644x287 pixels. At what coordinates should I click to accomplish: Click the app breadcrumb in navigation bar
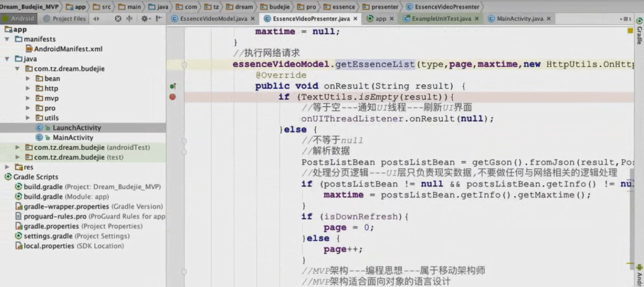[x=76, y=7]
